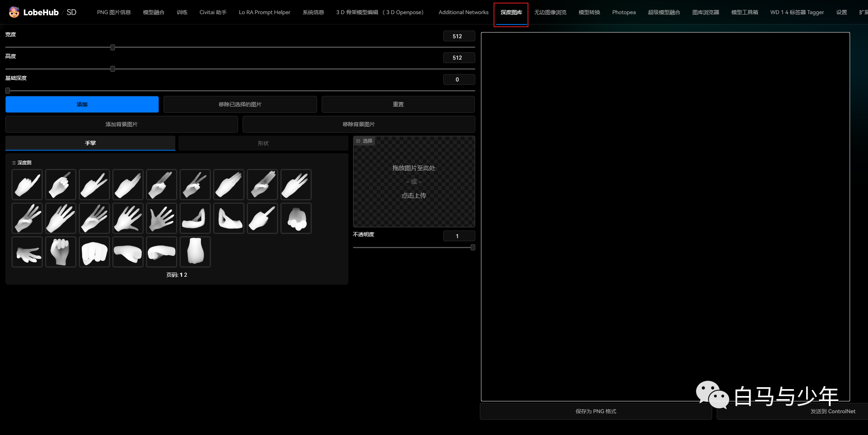Select the front-facing knuckles fist thumbnail

point(94,252)
